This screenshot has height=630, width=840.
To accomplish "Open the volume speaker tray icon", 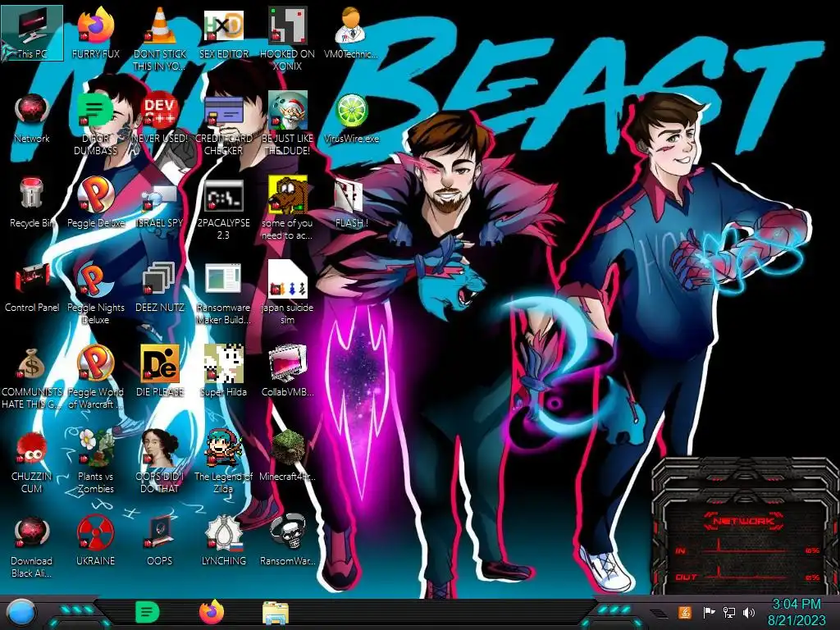I will tap(749, 612).
